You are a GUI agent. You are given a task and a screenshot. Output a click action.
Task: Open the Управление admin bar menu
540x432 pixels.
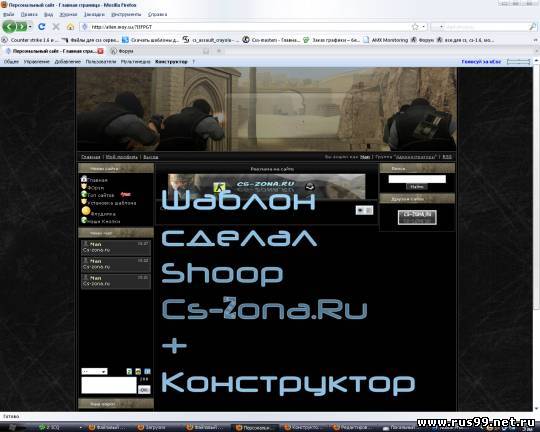pos(37,62)
